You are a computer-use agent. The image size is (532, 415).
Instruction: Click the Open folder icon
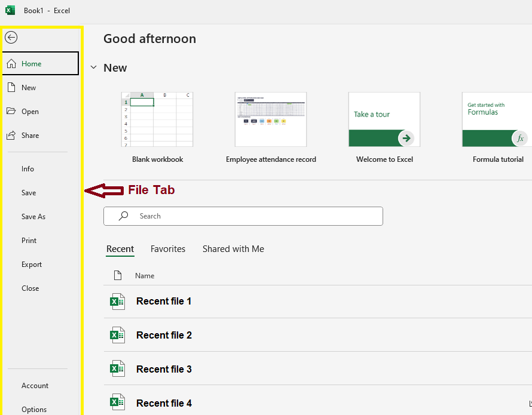tap(11, 111)
